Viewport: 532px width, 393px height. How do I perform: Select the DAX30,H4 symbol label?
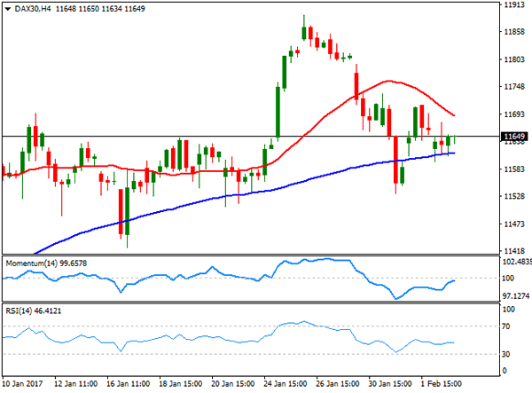[x=32, y=9]
